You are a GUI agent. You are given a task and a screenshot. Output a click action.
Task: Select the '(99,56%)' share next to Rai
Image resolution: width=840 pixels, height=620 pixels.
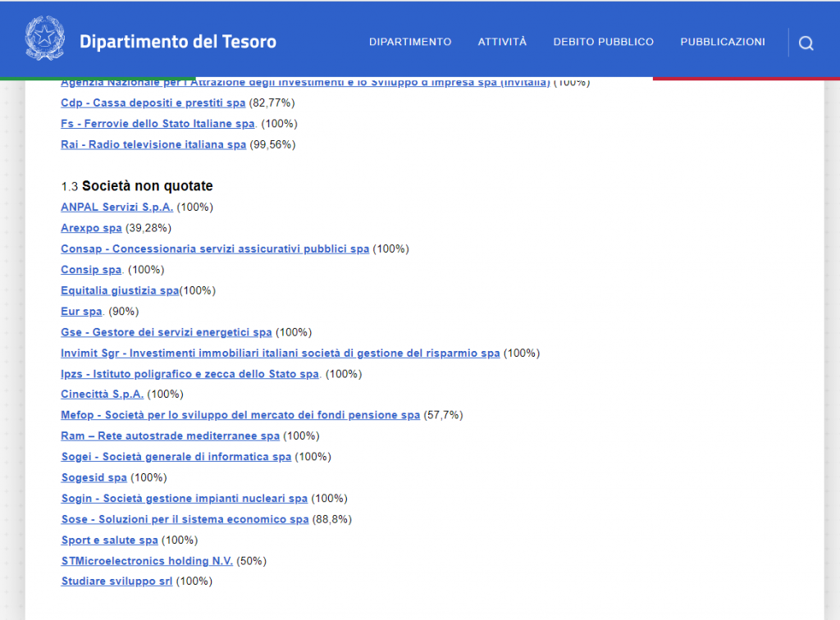(272, 144)
